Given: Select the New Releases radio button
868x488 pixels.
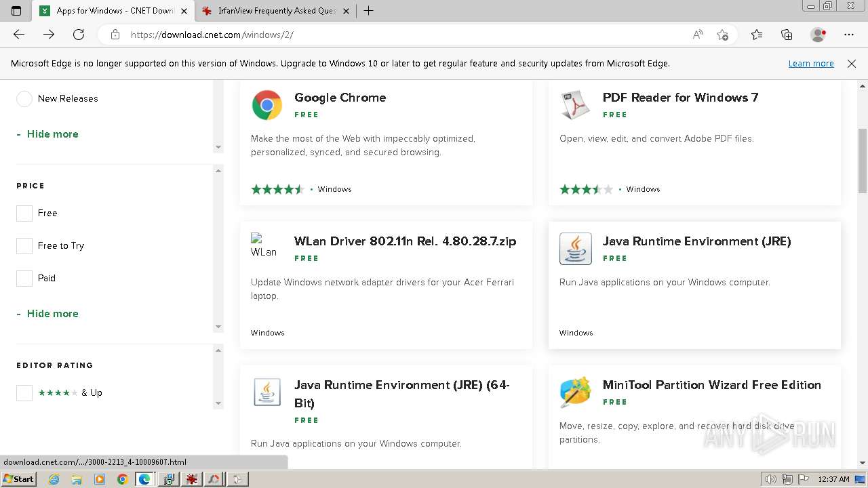Looking at the screenshot, I should (x=24, y=99).
